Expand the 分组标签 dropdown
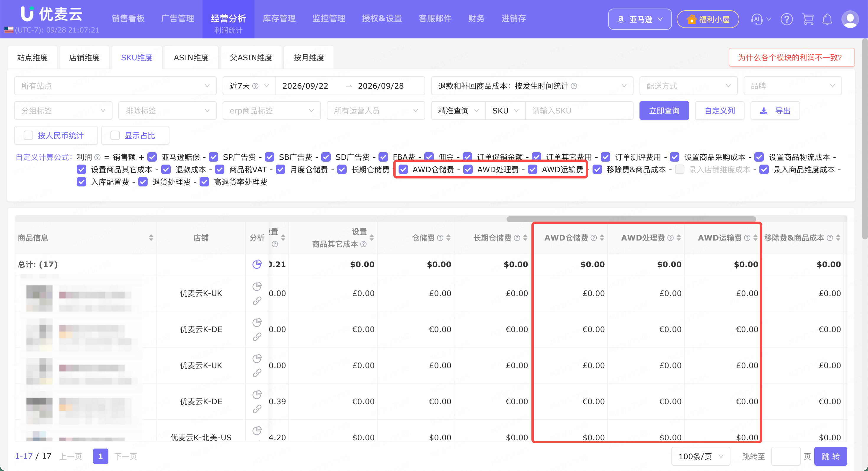 coord(63,111)
